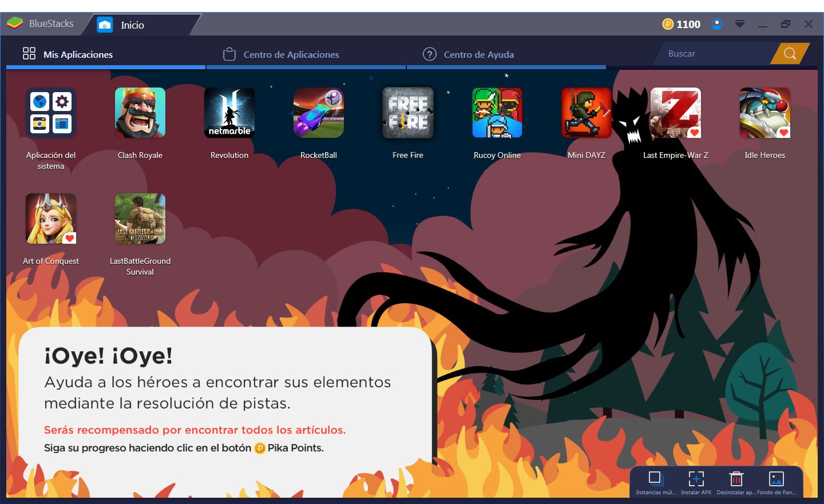This screenshot has width=824, height=504.
Task: Open the Aplicación del sistema folder icon
Action: point(51,113)
